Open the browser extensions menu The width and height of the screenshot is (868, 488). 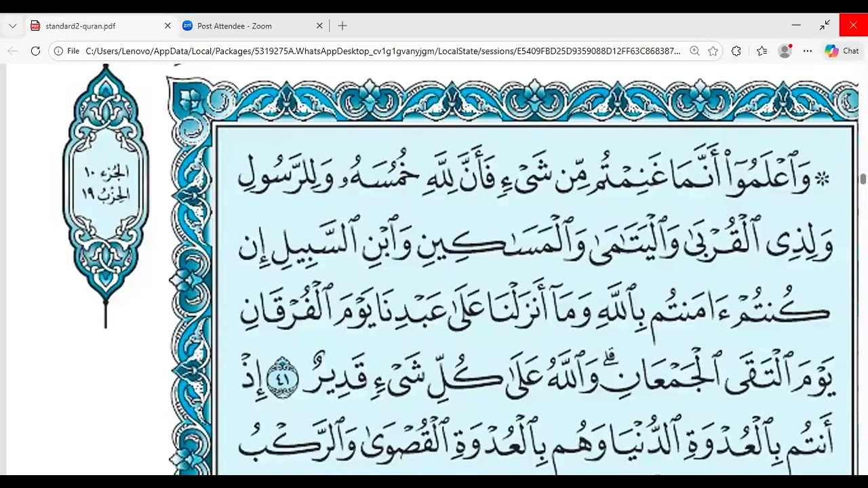736,51
